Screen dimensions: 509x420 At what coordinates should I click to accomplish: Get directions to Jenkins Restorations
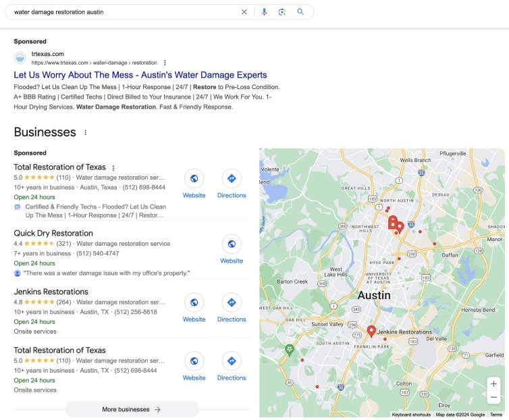point(232,303)
